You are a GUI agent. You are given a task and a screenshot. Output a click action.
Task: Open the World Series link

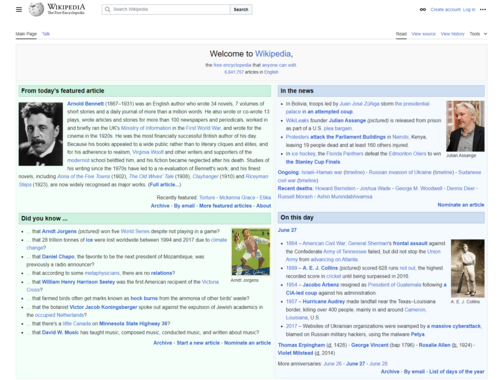[135, 231]
